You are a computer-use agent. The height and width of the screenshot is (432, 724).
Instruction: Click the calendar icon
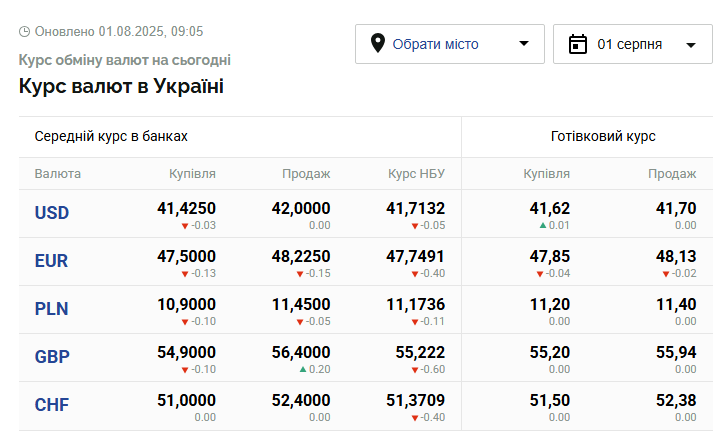pyautogui.click(x=577, y=44)
